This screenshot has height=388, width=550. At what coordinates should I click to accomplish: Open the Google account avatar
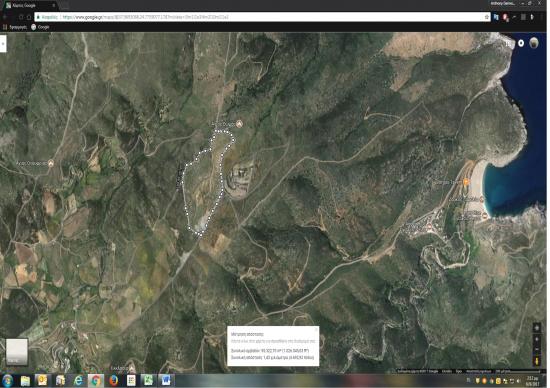pos(534,43)
